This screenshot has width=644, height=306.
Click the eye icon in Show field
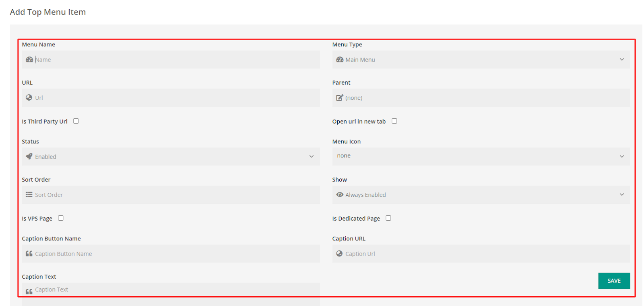point(340,195)
